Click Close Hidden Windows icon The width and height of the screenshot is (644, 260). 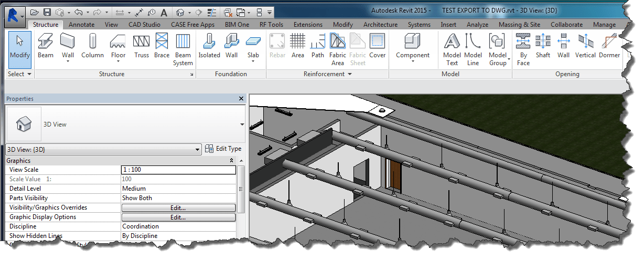[x=228, y=12]
